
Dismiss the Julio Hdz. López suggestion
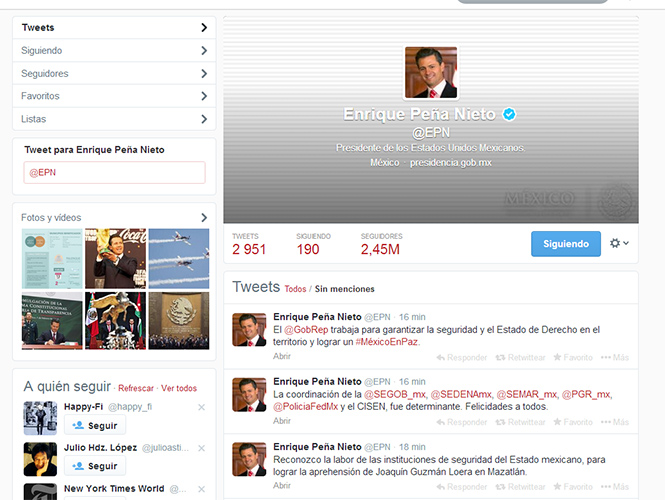click(201, 448)
